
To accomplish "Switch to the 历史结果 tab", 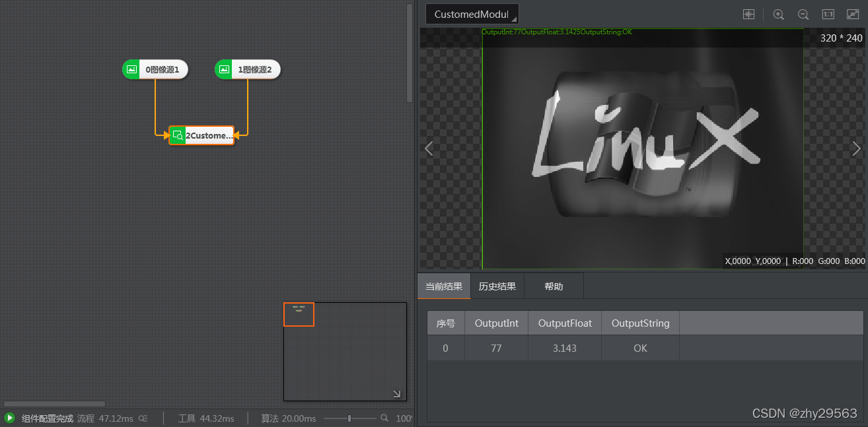I will coord(497,286).
